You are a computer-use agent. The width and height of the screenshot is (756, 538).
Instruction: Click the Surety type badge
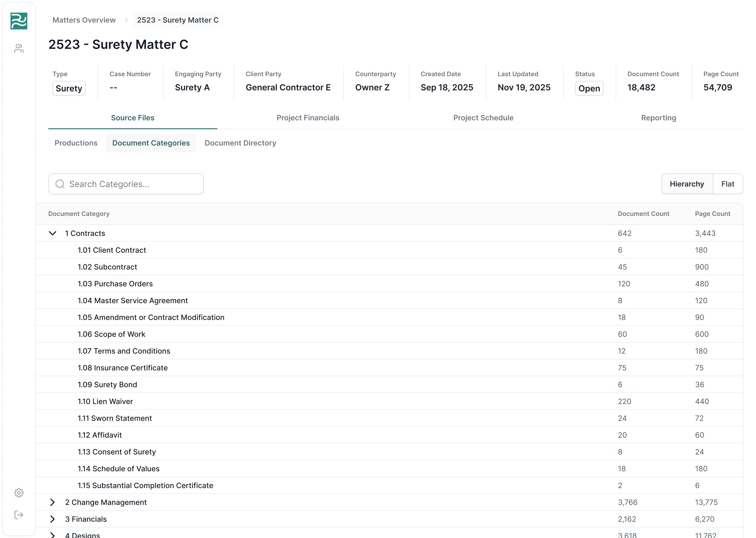pyautogui.click(x=69, y=88)
